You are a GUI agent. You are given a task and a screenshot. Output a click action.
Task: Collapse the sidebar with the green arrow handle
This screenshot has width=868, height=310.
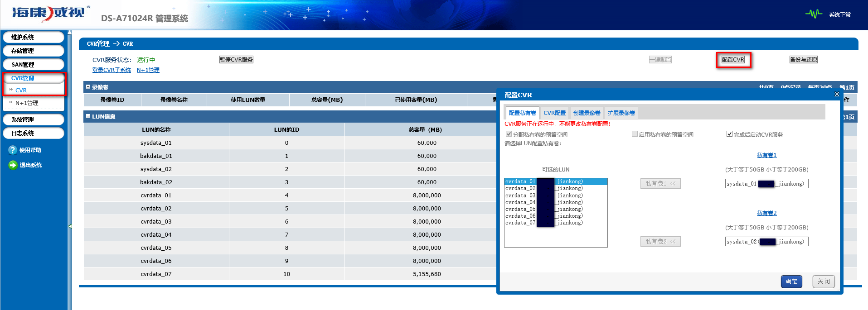tap(70, 226)
